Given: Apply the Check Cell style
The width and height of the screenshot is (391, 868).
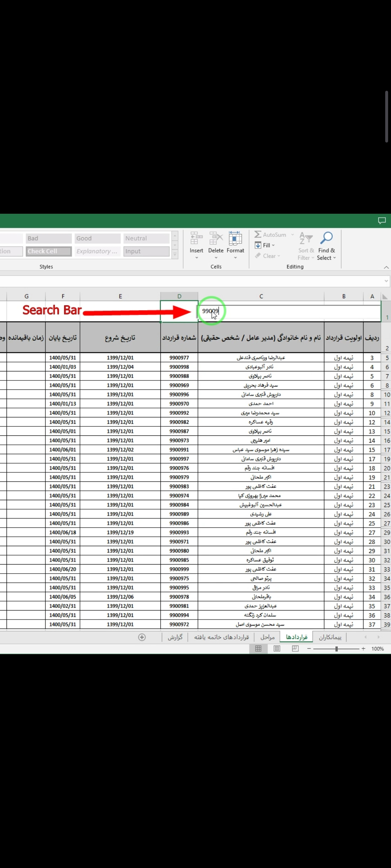Looking at the screenshot, I should coord(49,251).
